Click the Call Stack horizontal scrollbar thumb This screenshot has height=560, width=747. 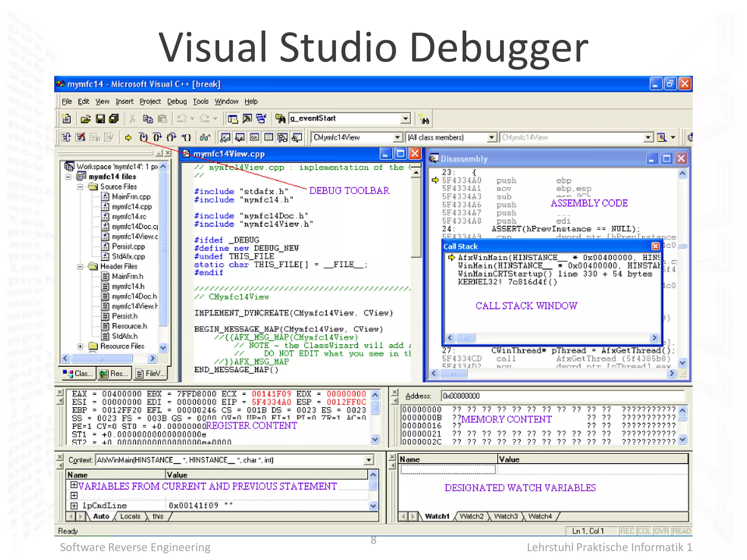tap(465, 338)
